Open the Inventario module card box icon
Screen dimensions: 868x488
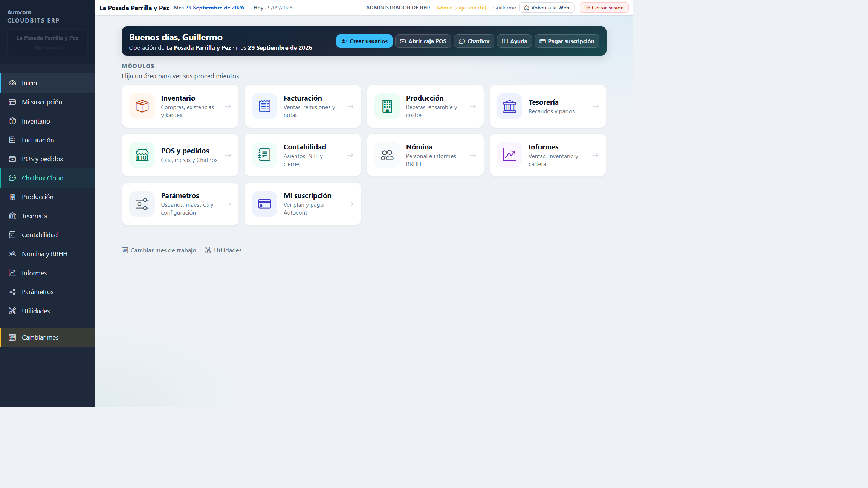(x=142, y=106)
